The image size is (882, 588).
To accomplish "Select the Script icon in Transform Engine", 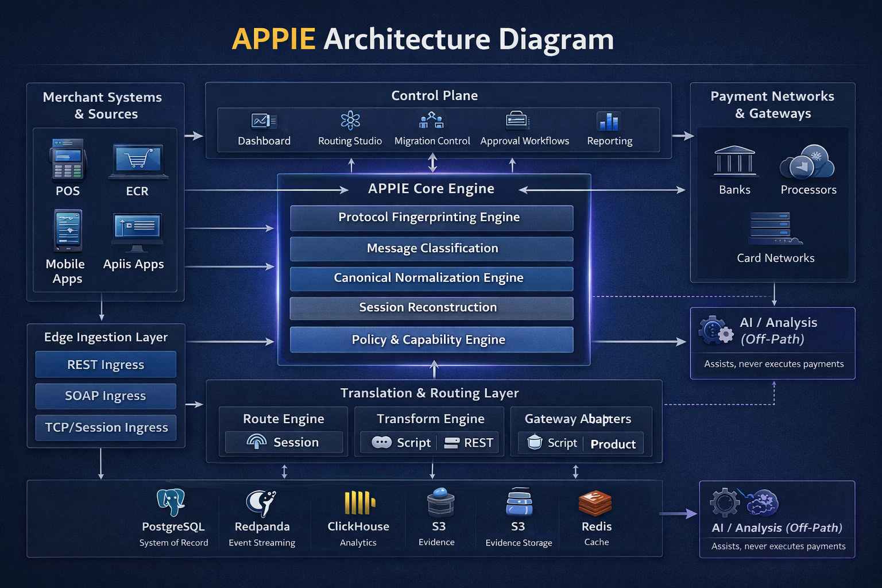I will pos(382,442).
